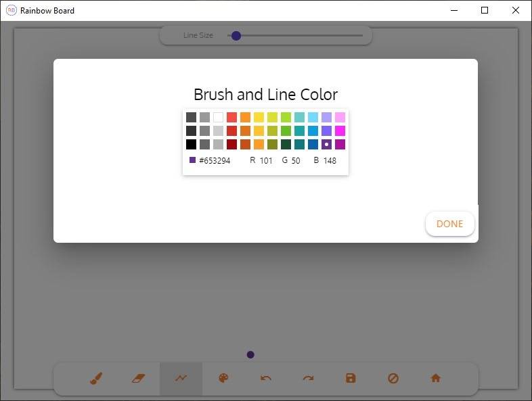Viewport: 532px width, 401px height.
Task: Confirm color choice with DONE button
Action: click(x=449, y=224)
